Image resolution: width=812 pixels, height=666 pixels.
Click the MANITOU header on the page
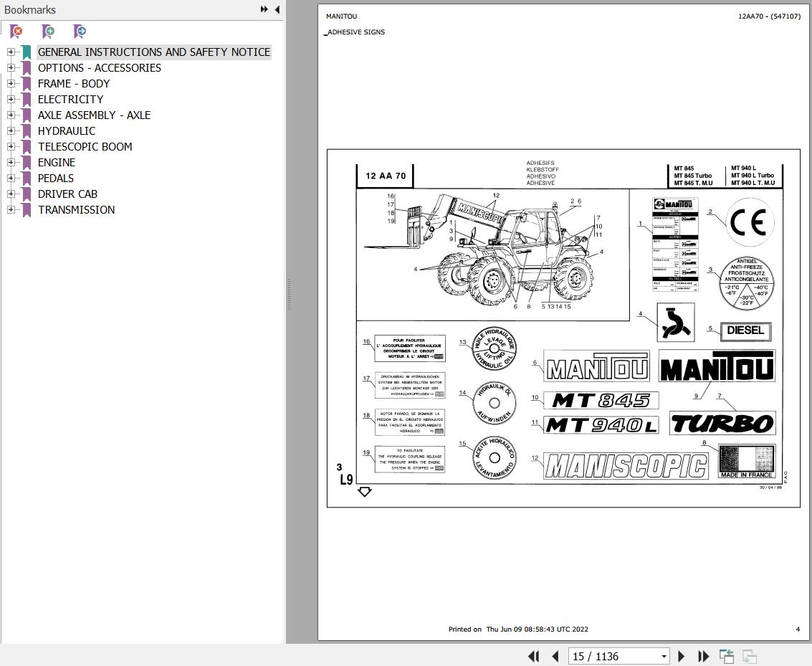click(x=341, y=16)
